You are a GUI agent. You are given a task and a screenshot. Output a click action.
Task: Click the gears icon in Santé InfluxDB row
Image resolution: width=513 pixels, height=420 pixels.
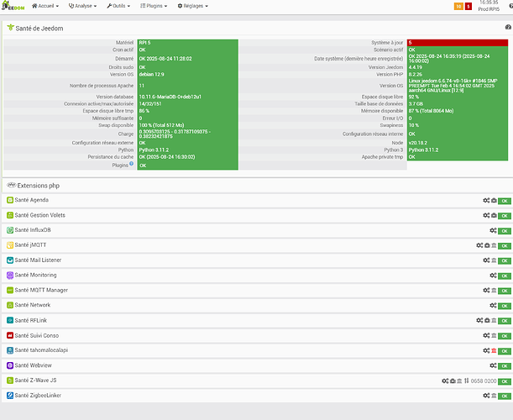[493, 230]
